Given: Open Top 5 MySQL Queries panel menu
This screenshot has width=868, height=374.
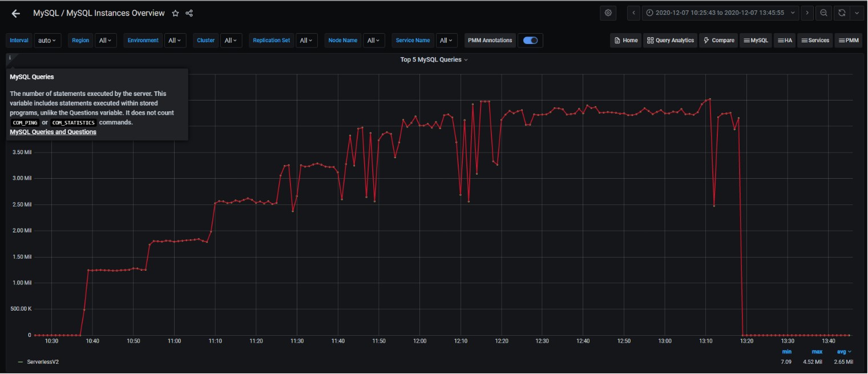Looking at the screenshot, I should pos(434,59).
